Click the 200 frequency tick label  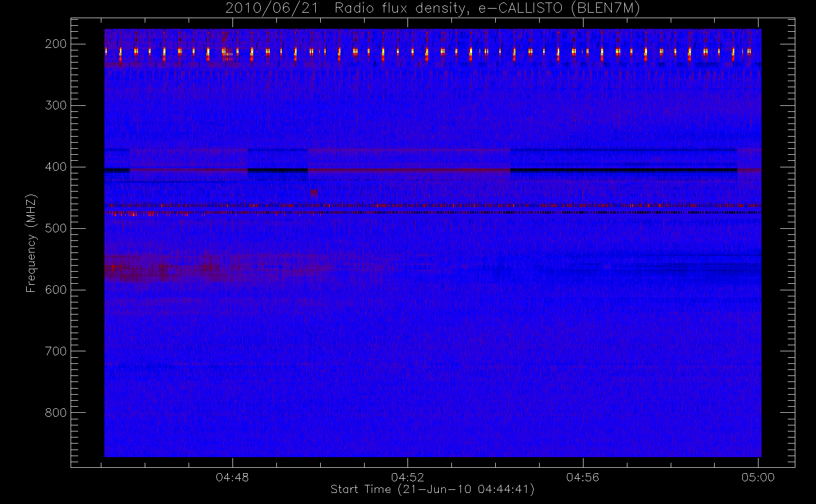(x=56, y=44)
